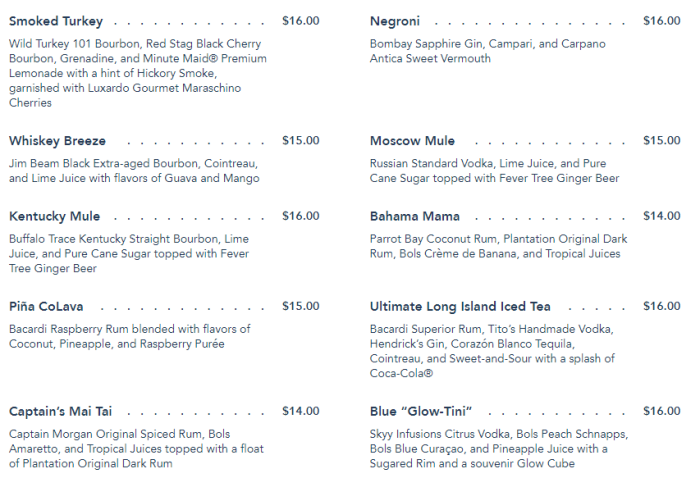Click the $14.00 price for Captain's Mai Tai

pyautogui.click(x=301, y=410)
